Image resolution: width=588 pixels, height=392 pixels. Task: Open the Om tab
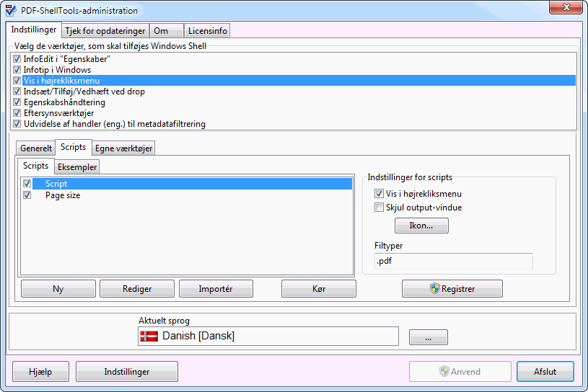167,31
